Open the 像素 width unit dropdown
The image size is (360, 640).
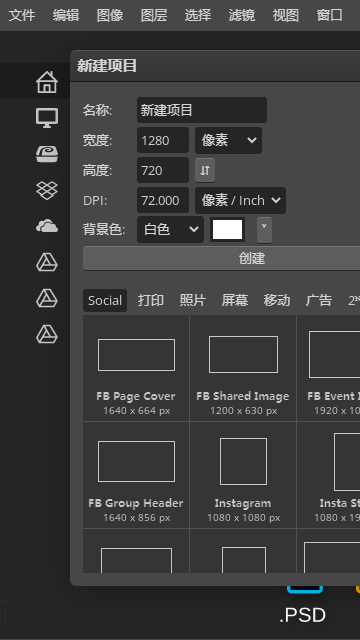click(229, 140)
